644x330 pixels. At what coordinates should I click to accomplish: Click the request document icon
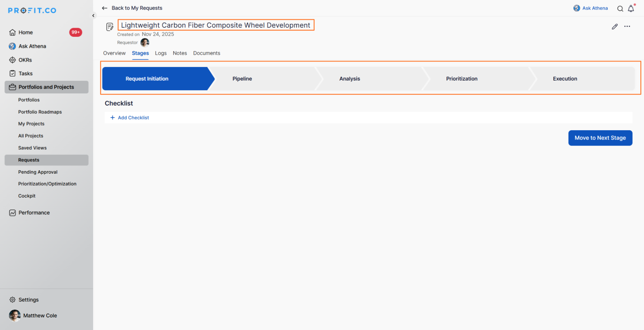[x=110, y=27]
